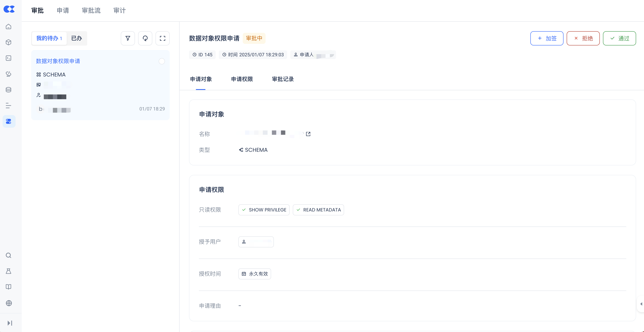Viewport: 644px width, 332px height.
Task: Open the database sidebar icon
Action: [x=9, y=90]
